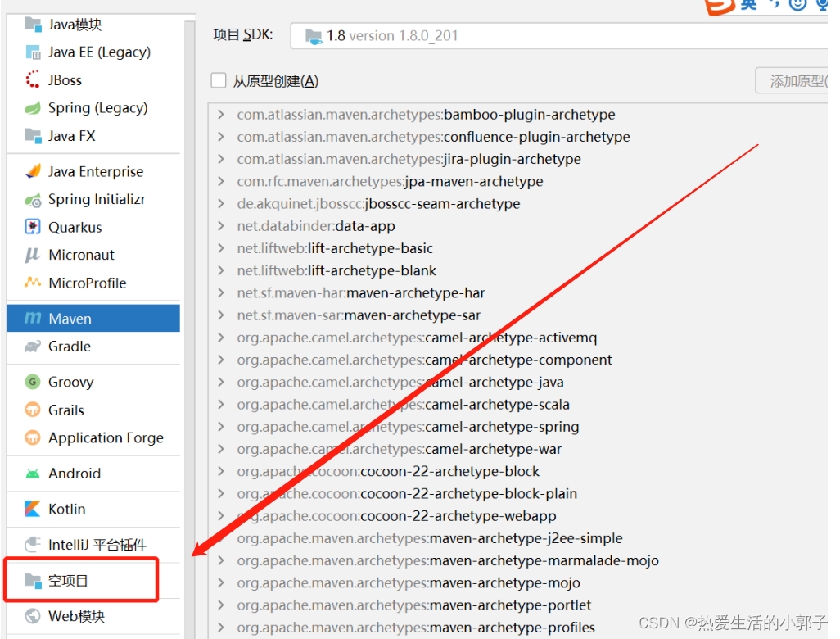Select cocoon-22-archetype-block-plain archetype row
Screen dimensions: 840x639
pyautogui.click(x=517, y=494)
